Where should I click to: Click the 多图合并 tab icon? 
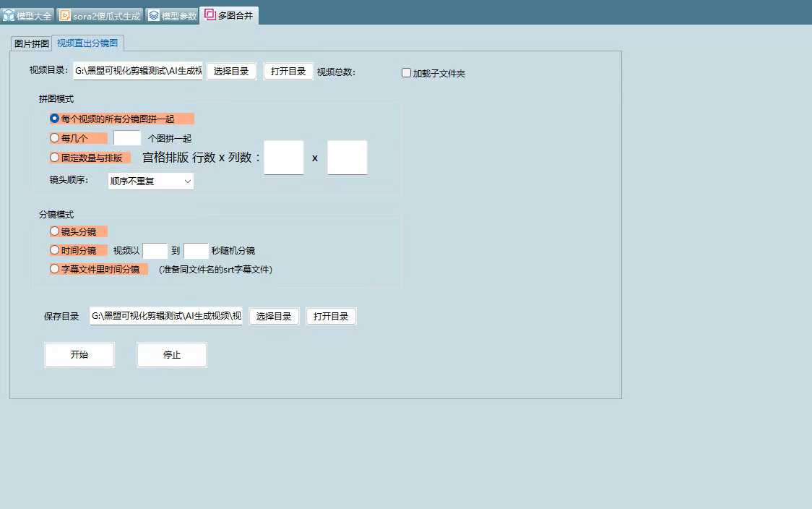pyautogui.click(x=210, y=14)
